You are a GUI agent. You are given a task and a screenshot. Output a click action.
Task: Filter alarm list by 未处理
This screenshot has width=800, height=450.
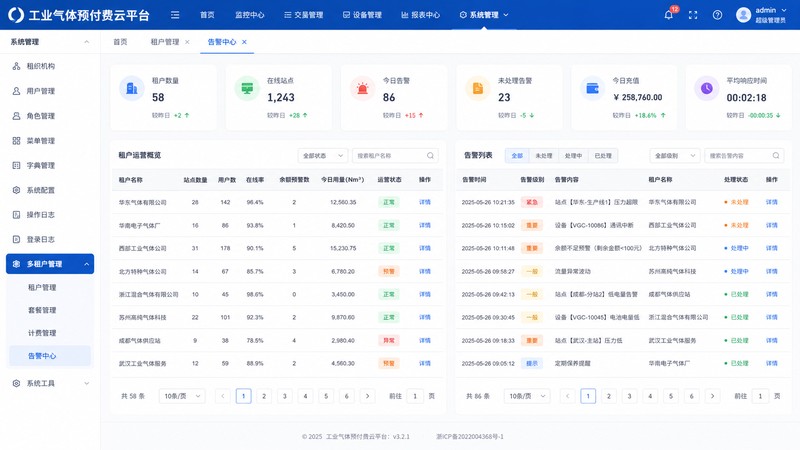click(544, 156)
